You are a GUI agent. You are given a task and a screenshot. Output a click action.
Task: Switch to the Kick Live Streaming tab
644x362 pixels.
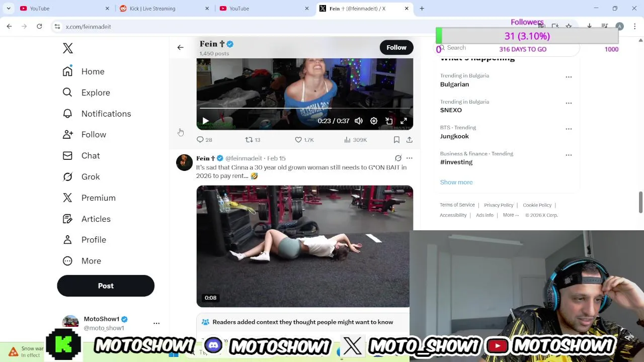[x=165, y=9]
